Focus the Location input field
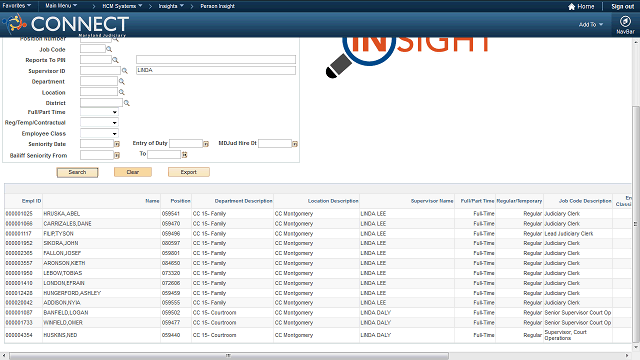640x360 pixels. tap(99, 92)
